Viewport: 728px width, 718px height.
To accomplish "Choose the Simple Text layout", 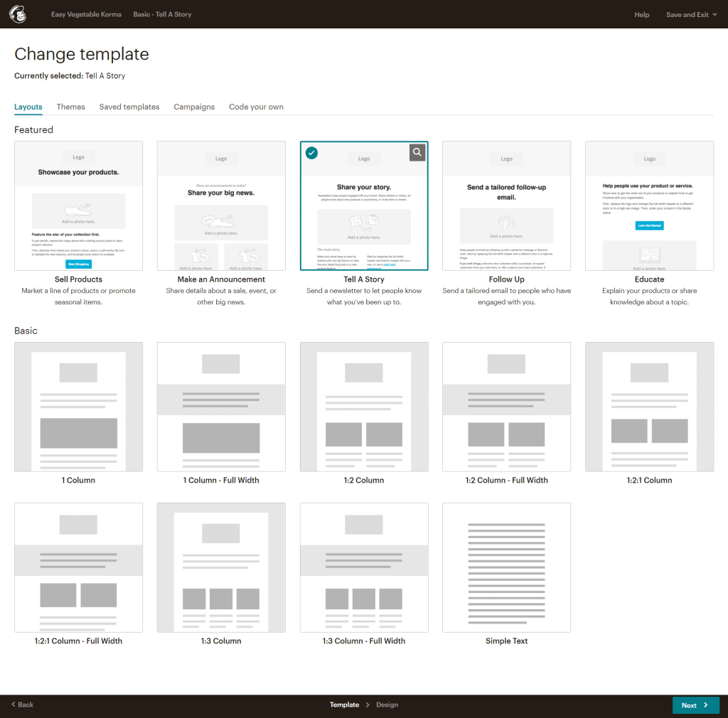I will click(x=506, y=567).
